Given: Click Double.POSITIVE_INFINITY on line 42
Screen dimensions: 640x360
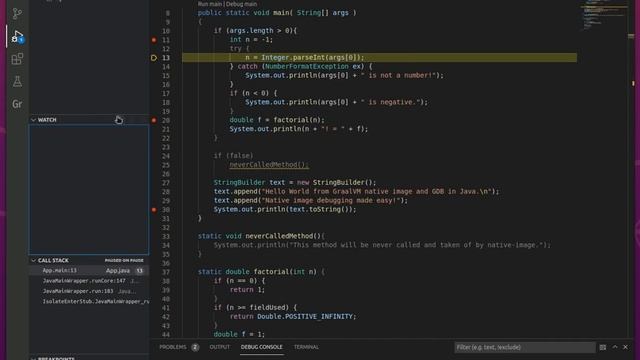Looking at the screenshot, I should [304, 316].
